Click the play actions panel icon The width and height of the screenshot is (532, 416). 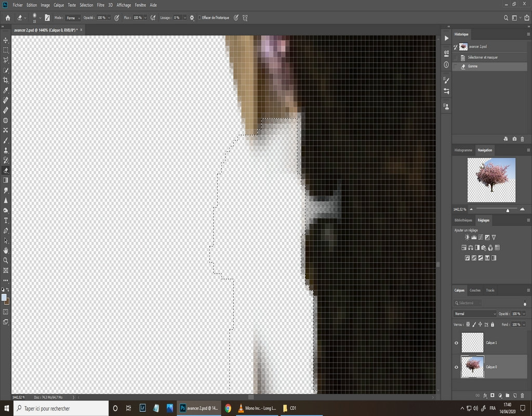[446, 38]
